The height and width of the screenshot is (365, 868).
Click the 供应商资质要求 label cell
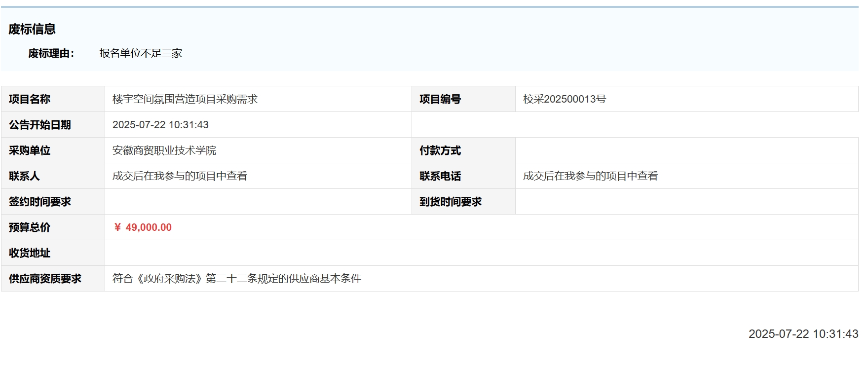pyautogui.click(x=45, y=279)
